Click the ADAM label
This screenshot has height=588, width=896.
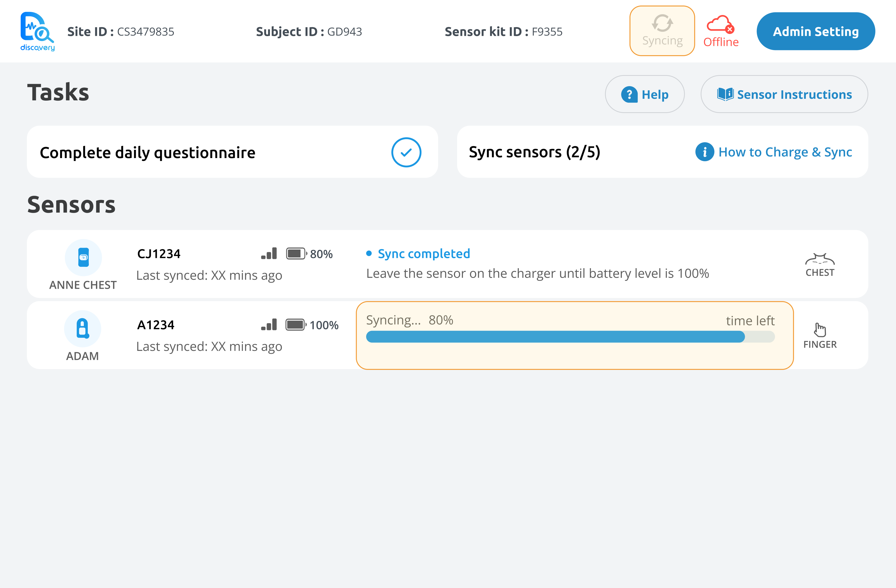(x=83, y=356)
